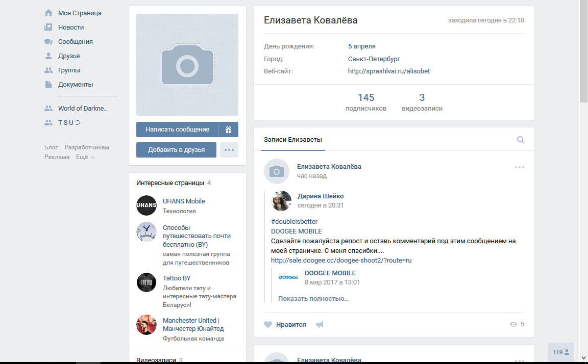
Task: Open 145 подписчиков counter
Action: coord(366,102)
